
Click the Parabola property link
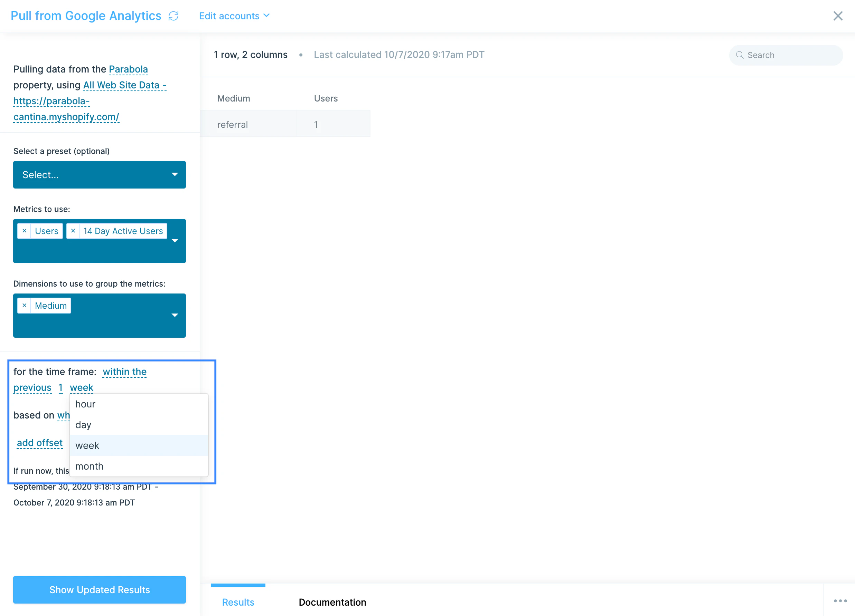click(128, 69)
